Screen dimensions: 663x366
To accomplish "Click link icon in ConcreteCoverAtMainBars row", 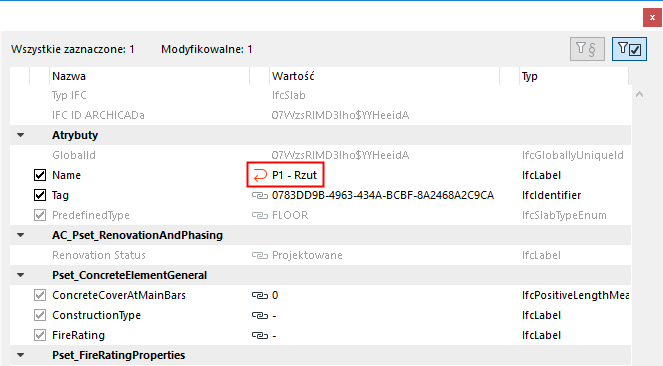I will (260, 295).
